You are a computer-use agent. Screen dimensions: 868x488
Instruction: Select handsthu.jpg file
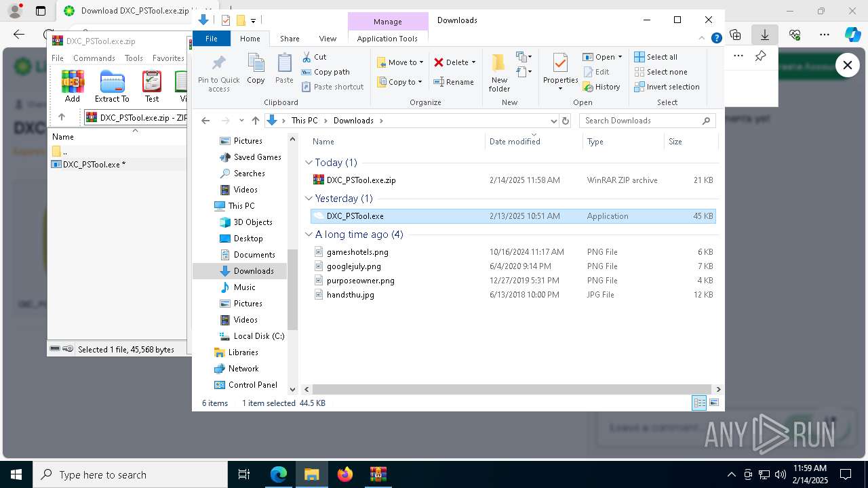(x=513, y=295)
